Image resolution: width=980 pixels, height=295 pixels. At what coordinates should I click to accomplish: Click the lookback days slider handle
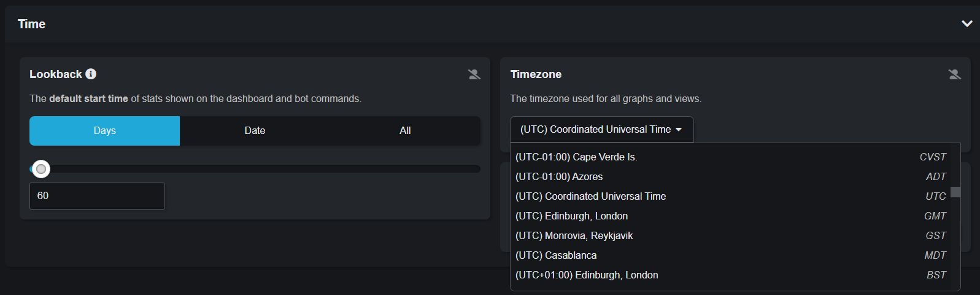[x=41, y=169]
